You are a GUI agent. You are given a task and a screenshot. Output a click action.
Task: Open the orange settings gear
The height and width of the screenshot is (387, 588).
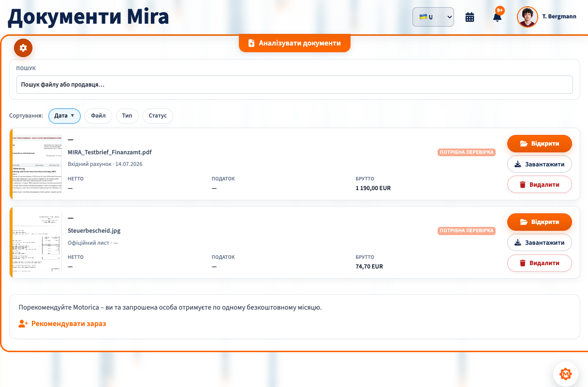[23, 47]
